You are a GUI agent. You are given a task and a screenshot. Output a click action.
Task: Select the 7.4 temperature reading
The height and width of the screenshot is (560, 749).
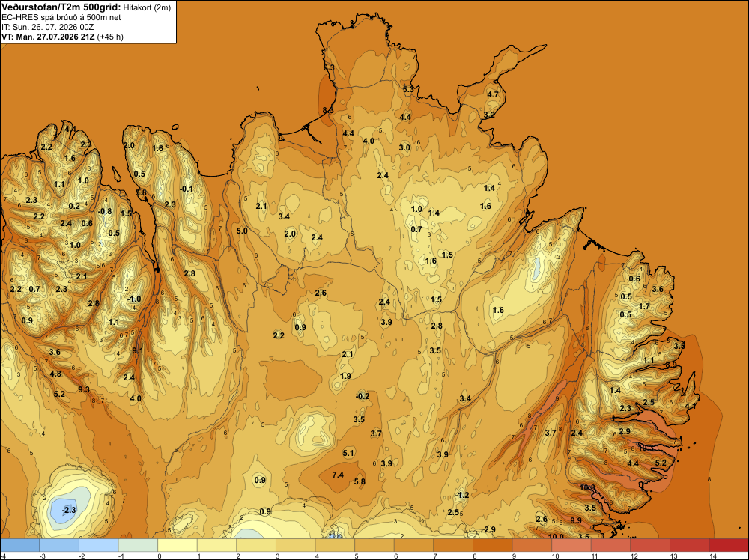tap(338, 475)
